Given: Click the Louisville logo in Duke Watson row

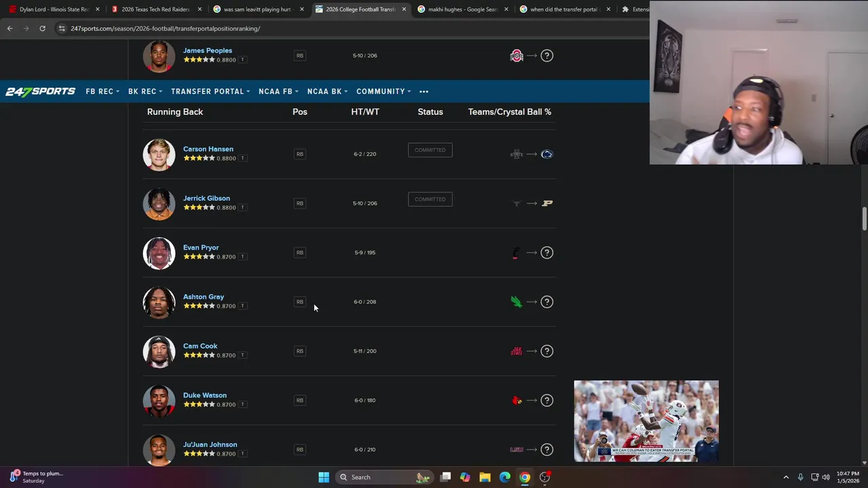Looking at the screenshot, I should (517, 401).
